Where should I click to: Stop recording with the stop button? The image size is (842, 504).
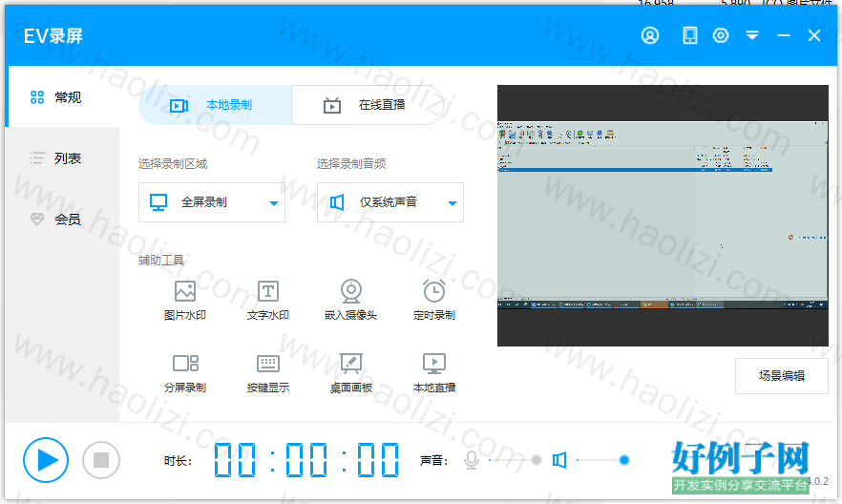(101, 460)
